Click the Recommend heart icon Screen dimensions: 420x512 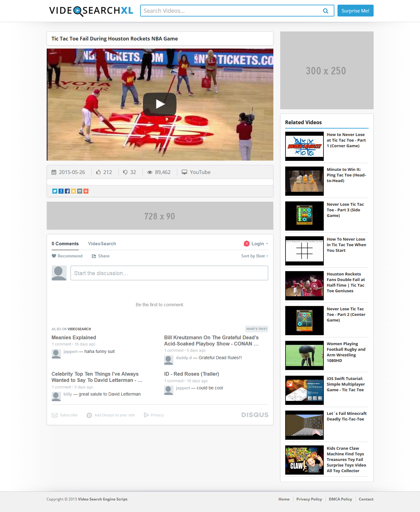click(54, 256)
